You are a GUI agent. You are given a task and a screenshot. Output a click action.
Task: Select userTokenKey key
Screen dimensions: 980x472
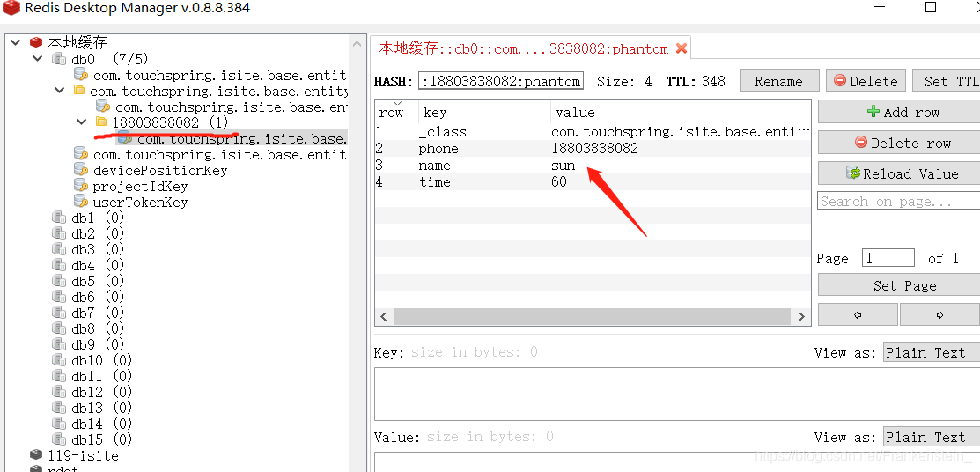140,202
